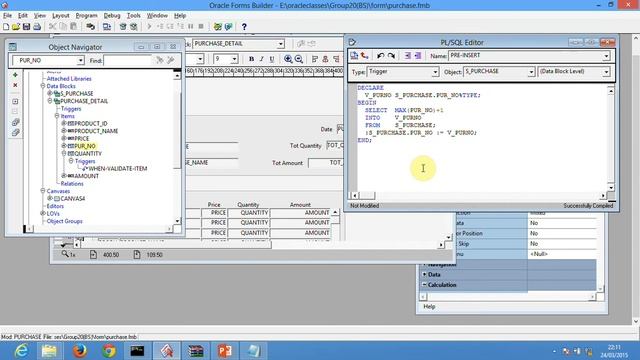This screenshot has width=640, height=360.
Task: Collapse the PURCHASE_DETAIL block node
Action: pos(50,101)
